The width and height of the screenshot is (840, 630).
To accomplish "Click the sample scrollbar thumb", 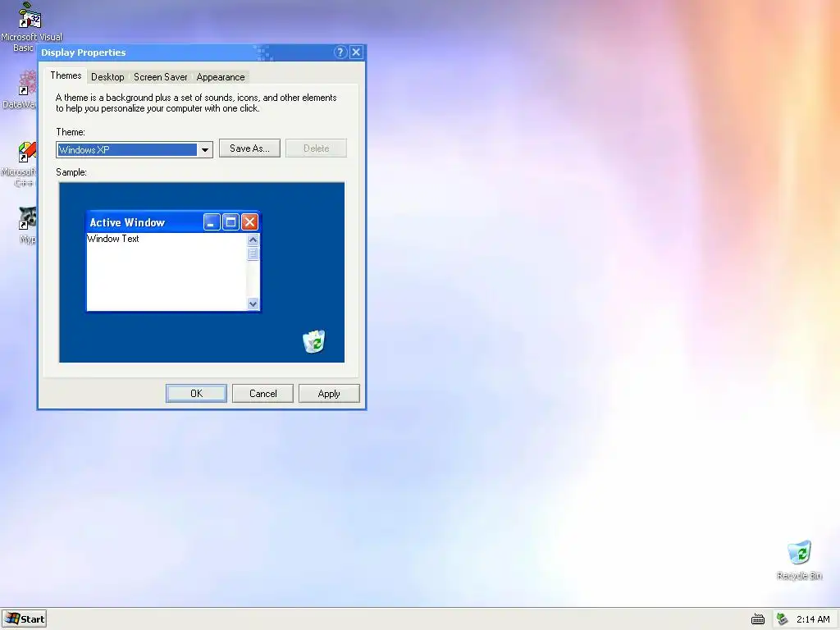I will 253,253.
